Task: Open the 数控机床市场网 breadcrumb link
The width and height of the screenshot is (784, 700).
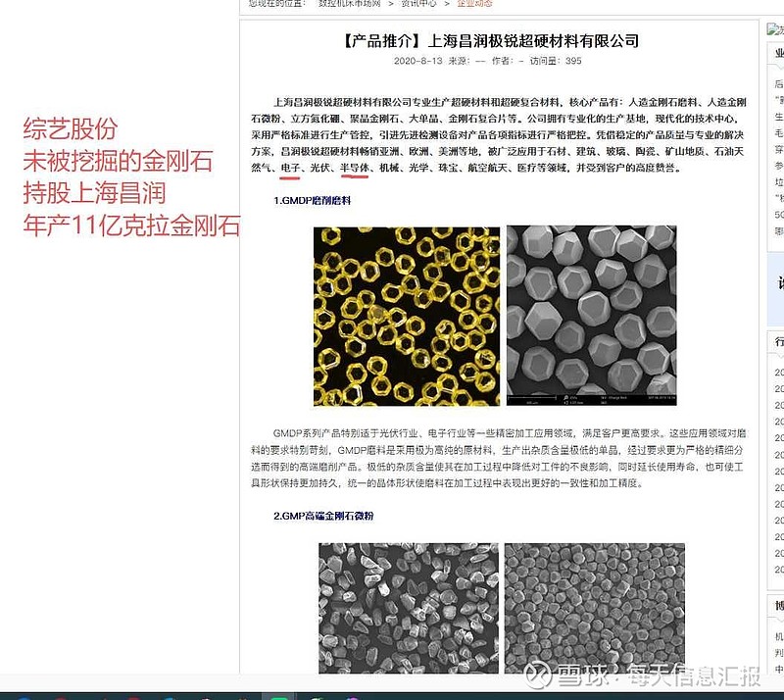Action: 349,3
